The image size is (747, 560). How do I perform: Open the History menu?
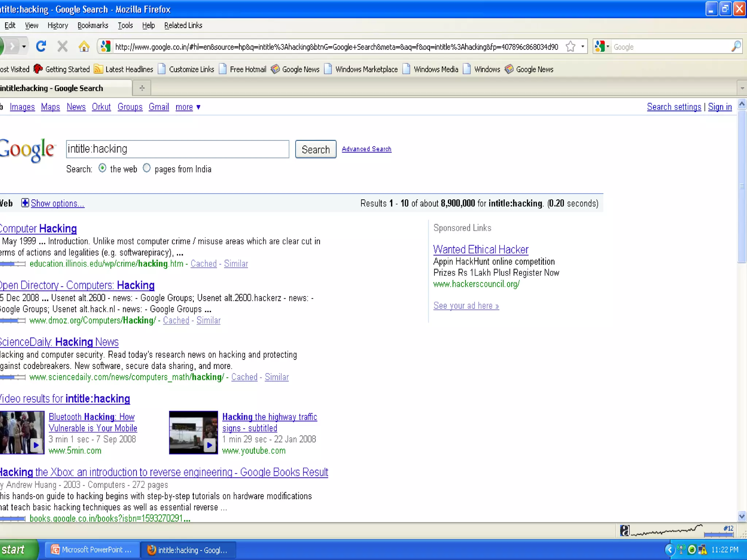coord(58,25)
